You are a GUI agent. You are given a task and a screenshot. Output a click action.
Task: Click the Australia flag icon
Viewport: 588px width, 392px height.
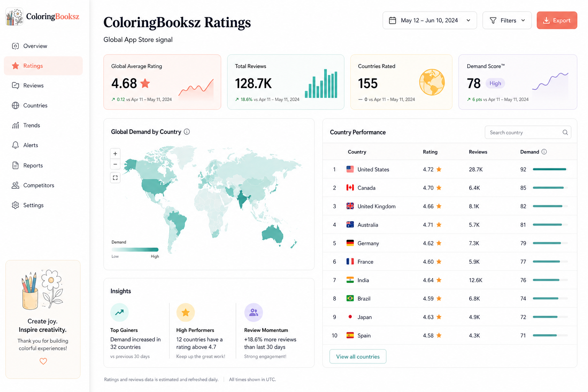pos(350,225)
